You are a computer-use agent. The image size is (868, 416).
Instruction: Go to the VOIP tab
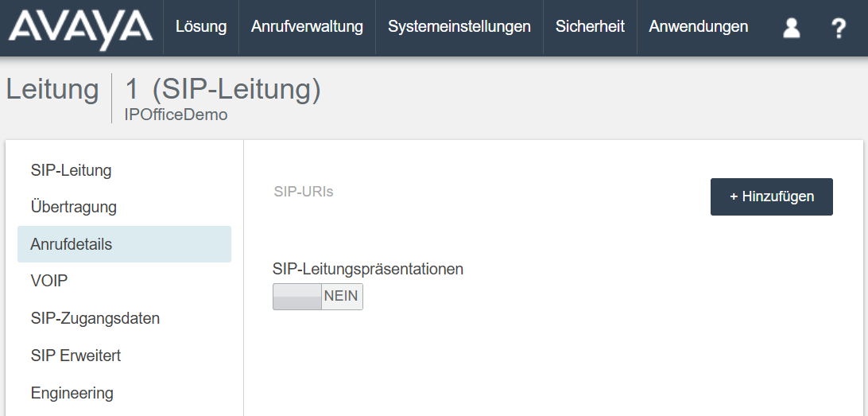pyautogui.click(x=48, y=281)
